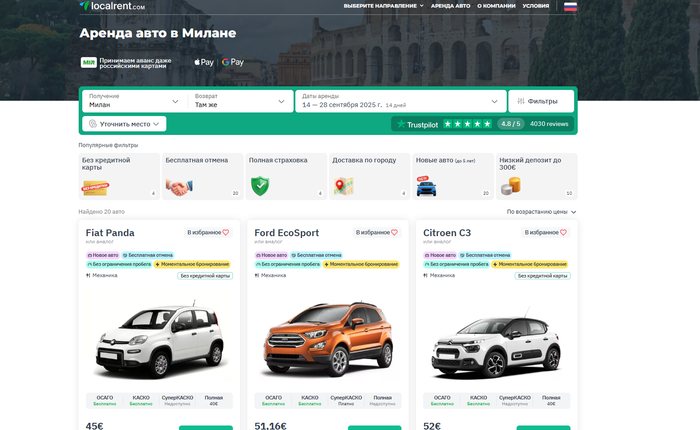This screenshot has height=430, width=700.
Task: Toggle Низкий депозит до 300€ filter
Action: [537, 176]
